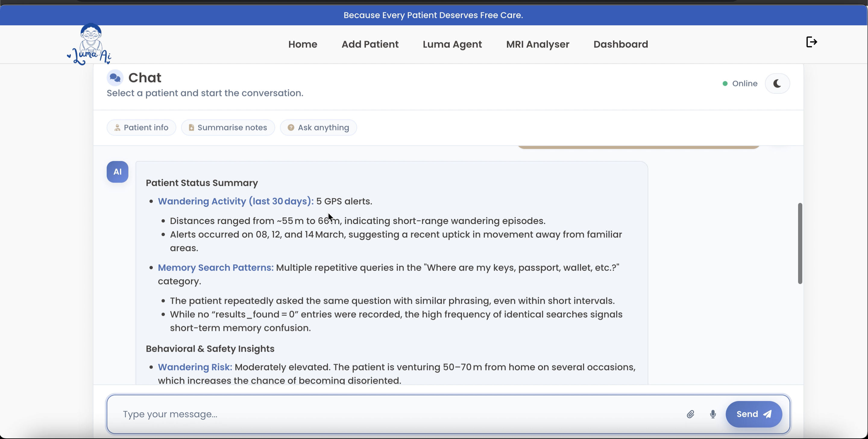Navigate to the Dashboard

621,44
